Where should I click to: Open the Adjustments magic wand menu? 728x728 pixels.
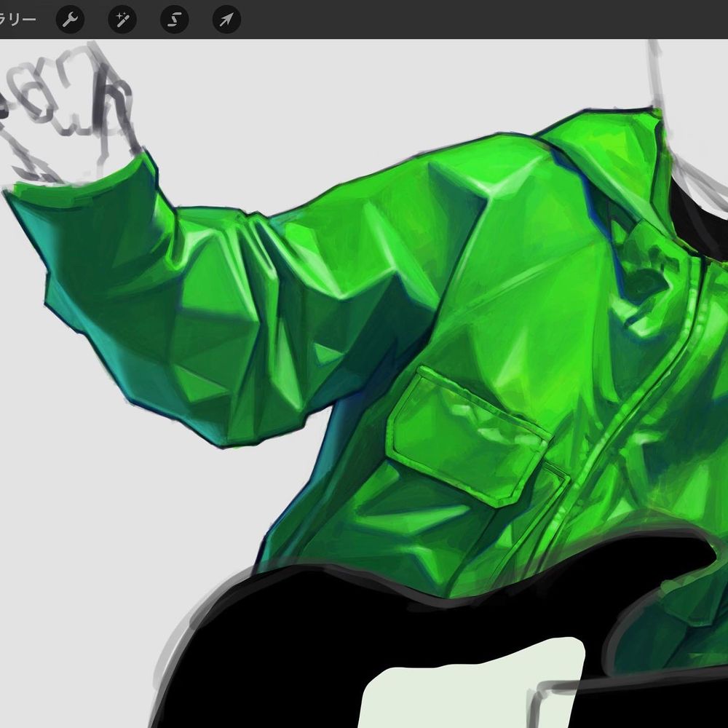pos(122,20)
